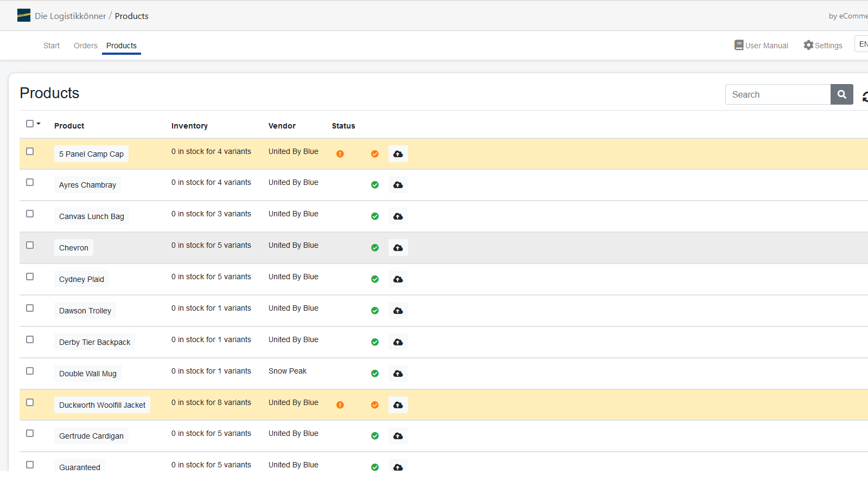Click the Die Logistikkönner breadcrumb link
This screenshot has width=868, height=488.
pyautogui.click(x=70, y=16)
